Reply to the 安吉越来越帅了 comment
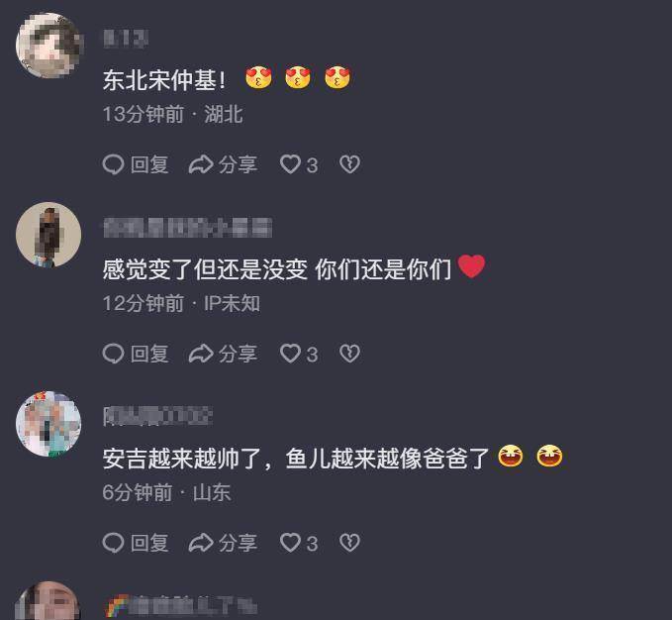 pos(136,543)
